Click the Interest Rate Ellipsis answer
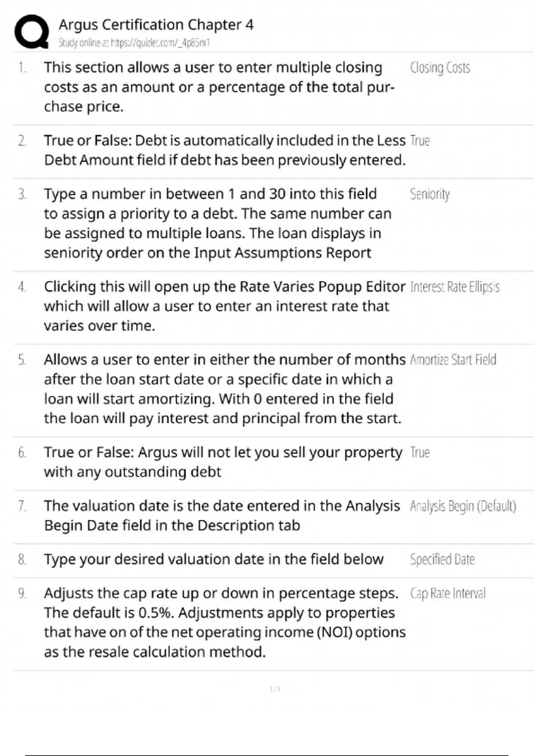The height and width of the screenshot is (756, 534). pyautogui.click(x=455, y=287)
